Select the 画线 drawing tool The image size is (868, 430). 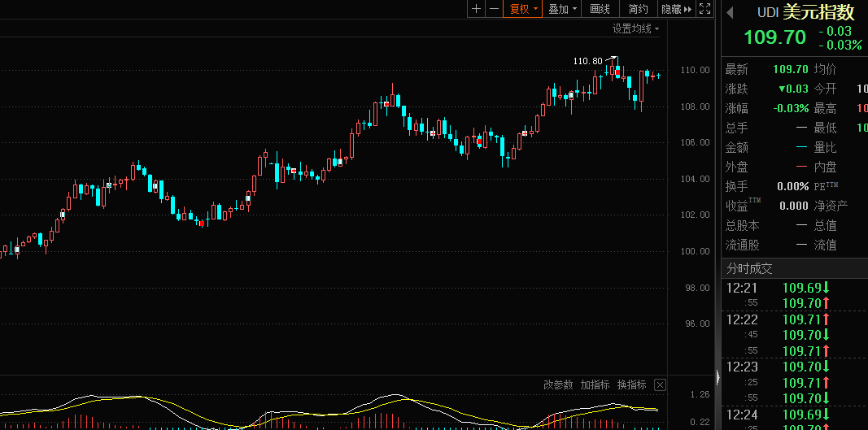click(x=600, y=9)
